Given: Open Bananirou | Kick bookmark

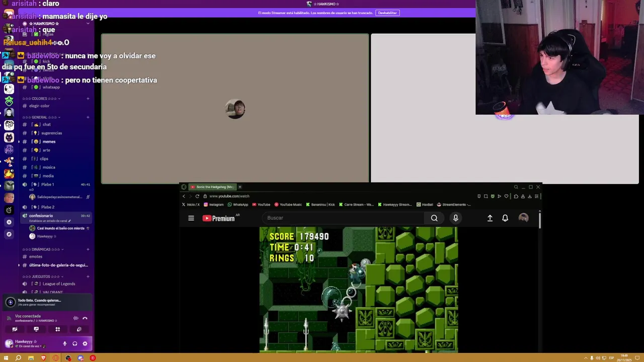Looking at the screenshot, I should [320, 205].
